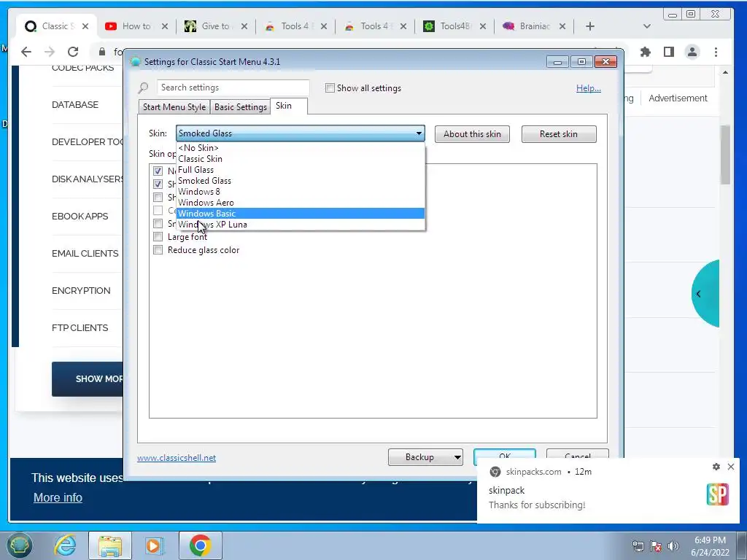Screen dimensions: 747x560
Task: Select <No Skin> from skin list
Action: pyautogui.click(x=300, y=147)
